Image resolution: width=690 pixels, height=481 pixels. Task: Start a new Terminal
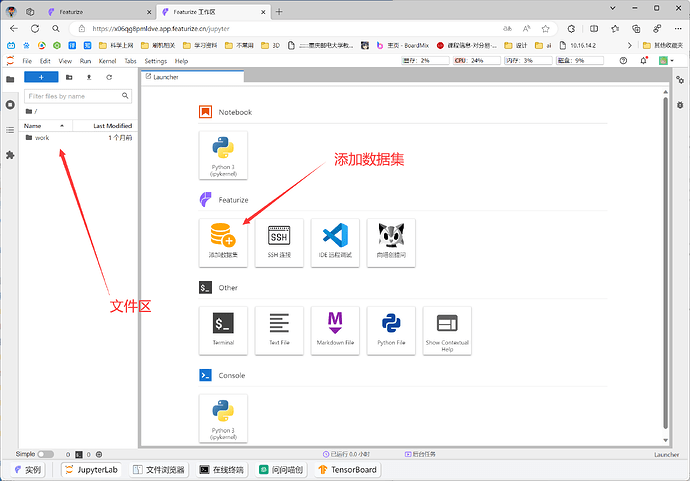coord(223,330)
